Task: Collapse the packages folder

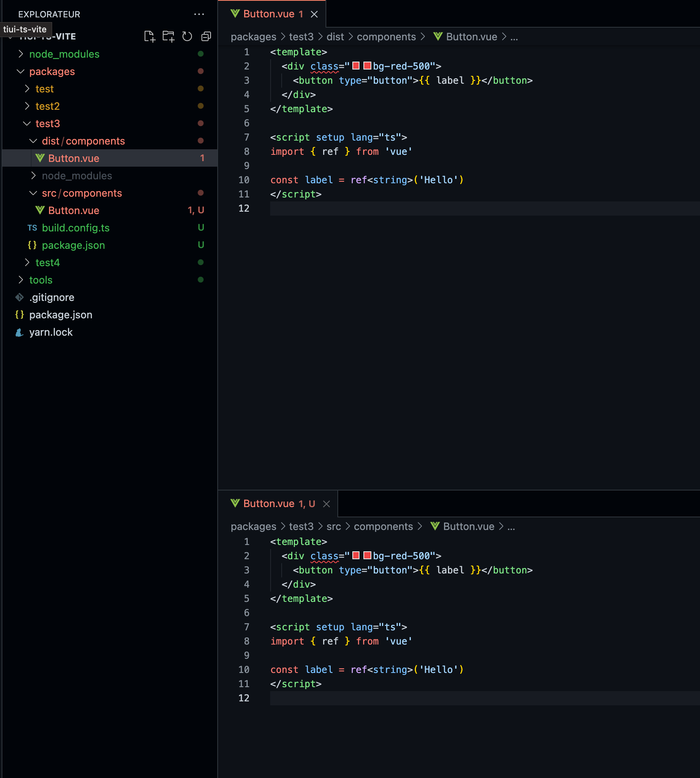Action: (110, 71)
